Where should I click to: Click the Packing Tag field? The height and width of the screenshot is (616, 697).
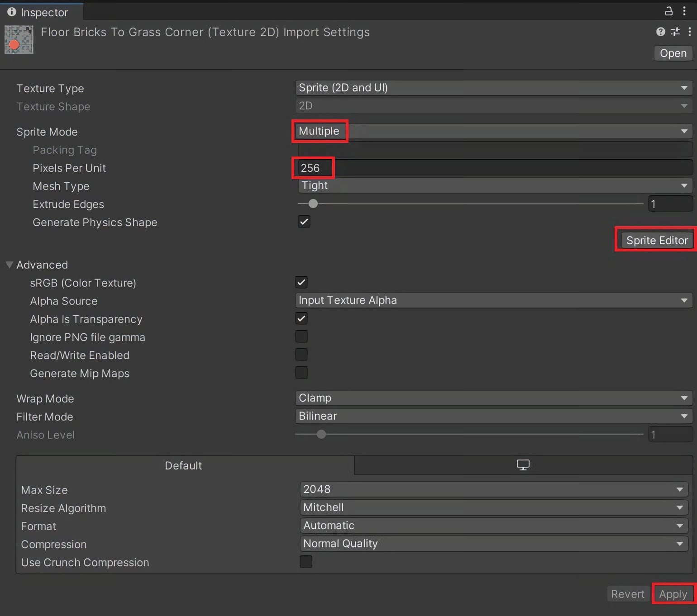click(x=495, y=150)
